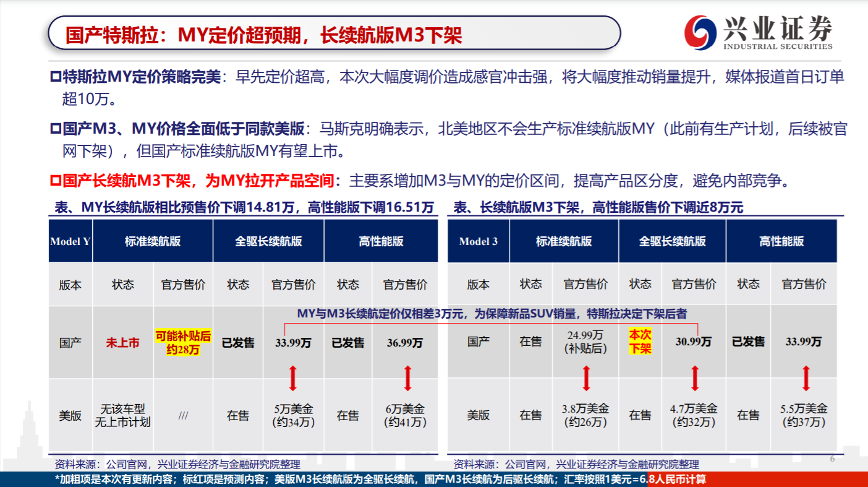Click the 'Model 3' table header cell
Viewport: 868px width, 487px height.
coord(478,241)
